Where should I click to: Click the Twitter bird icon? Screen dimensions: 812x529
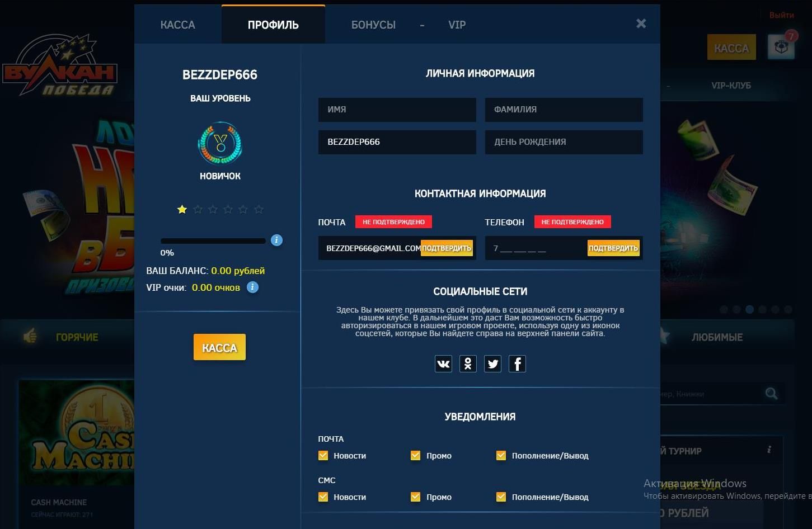(x=492, y=364)
